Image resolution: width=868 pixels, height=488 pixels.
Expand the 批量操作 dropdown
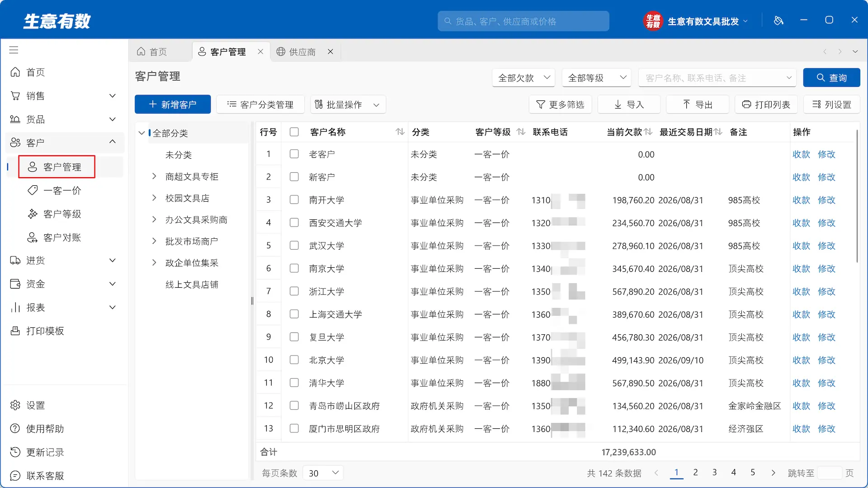(x=348, y=104)
